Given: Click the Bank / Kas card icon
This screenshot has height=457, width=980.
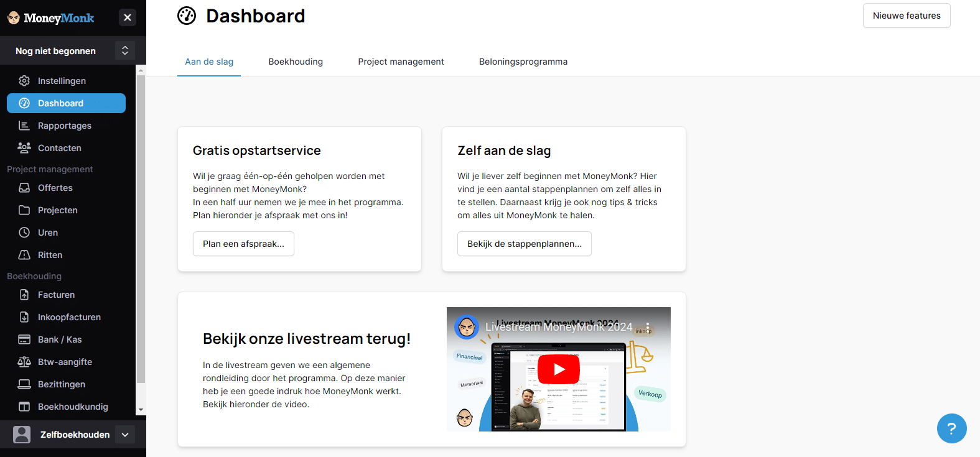Looking at the screenshot, I should click(x=24, y=339).
